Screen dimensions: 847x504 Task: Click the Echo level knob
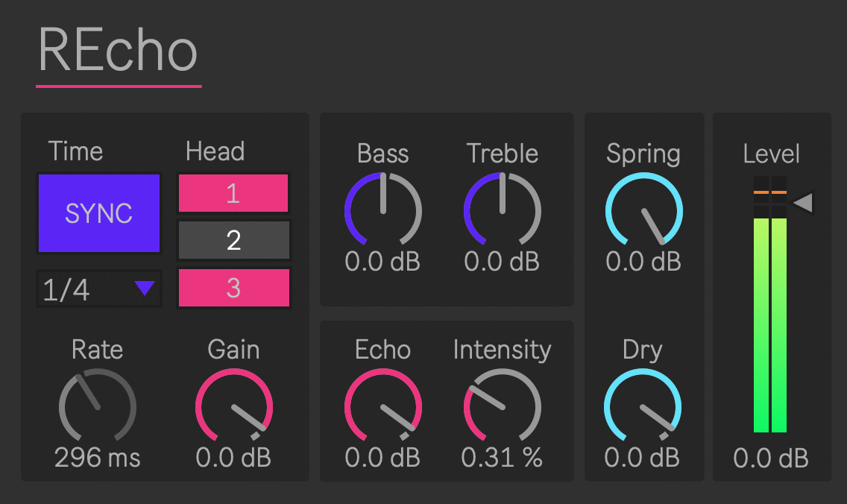(383, 406)
